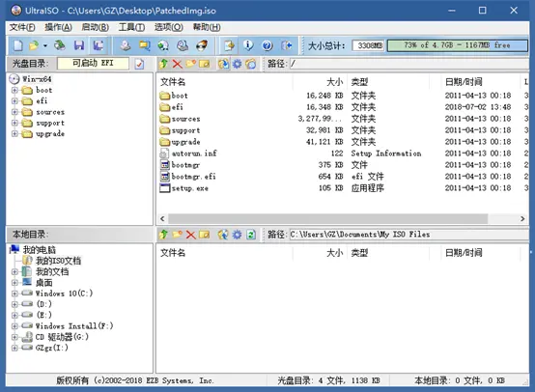The width and height of the screenshot is (535, 392).
Task: Open the 启动(B) menu
Action: click(96, 27)
